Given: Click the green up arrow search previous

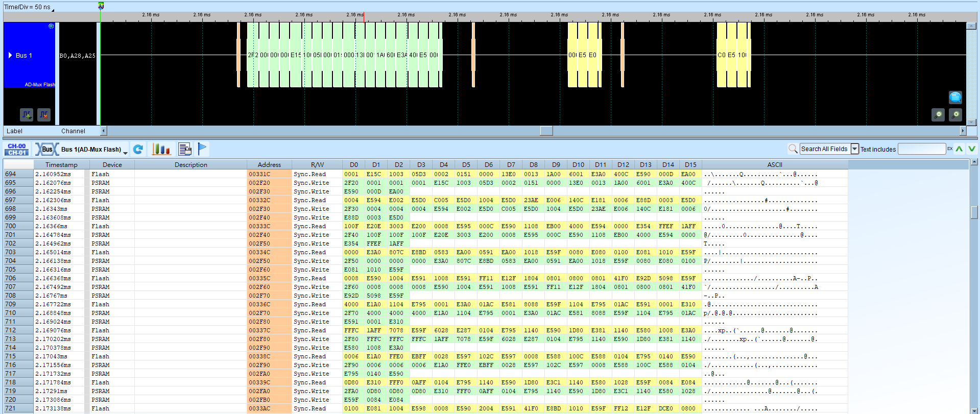Looking at the screenshot, I should [x=959, y=149].
